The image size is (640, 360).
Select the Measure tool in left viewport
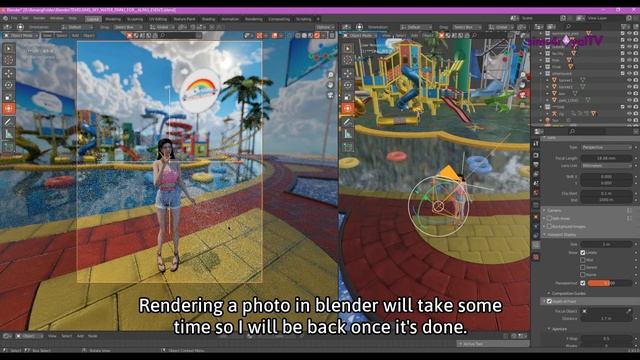click(x=9, y=134)
